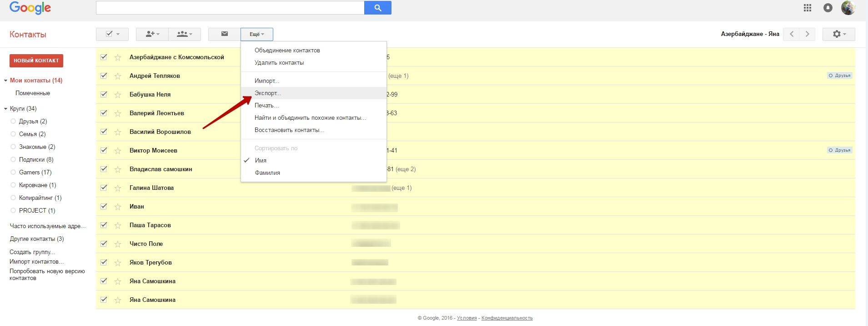Open the add-to-contacts person dropdown
868x326 pixels.
[x=152, y=34]
